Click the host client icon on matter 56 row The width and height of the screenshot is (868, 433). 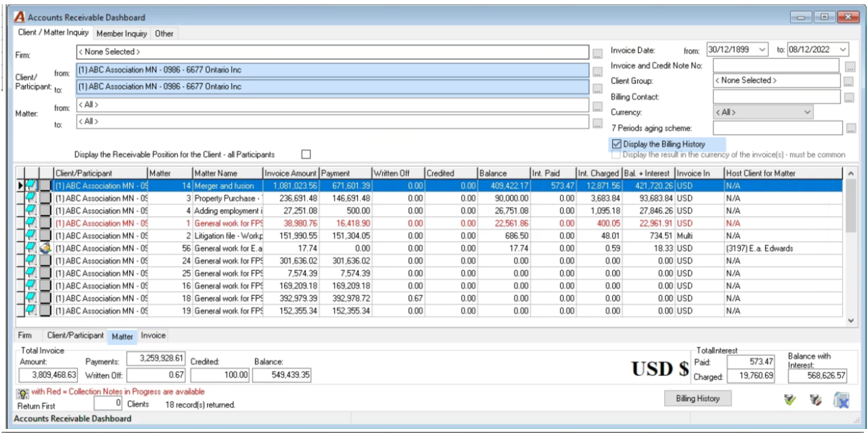[44, 248]
